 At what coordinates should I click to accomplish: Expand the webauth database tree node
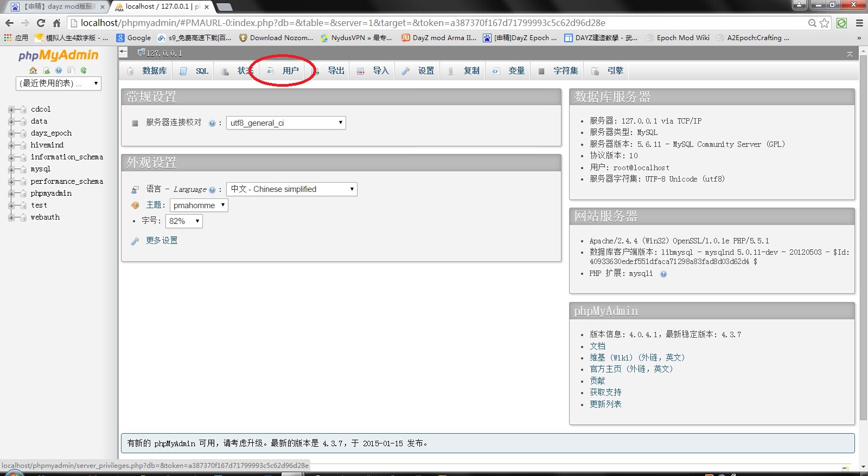tap(11, 217)
